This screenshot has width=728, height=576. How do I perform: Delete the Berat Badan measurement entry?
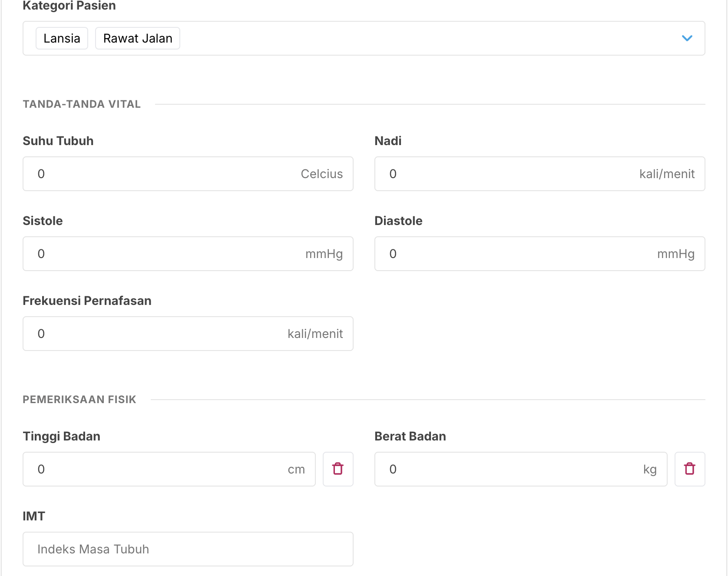[690, 469]
